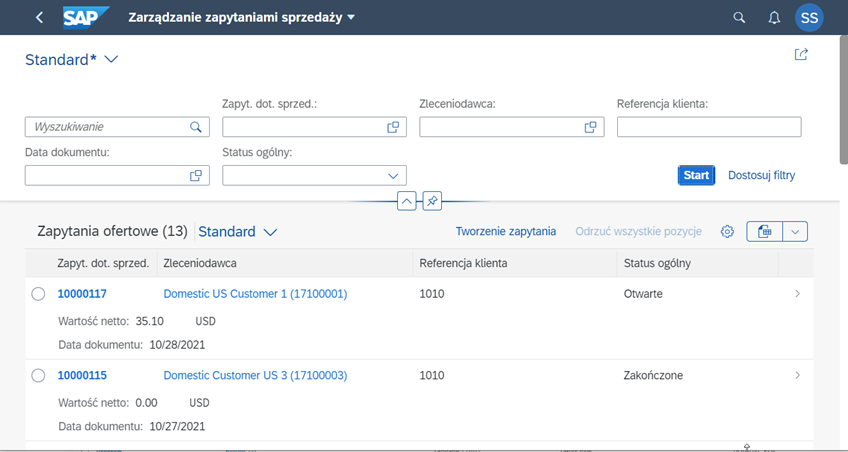Select radio button for inquiry 10000115
848x452 pixels.
click(38, 375)
